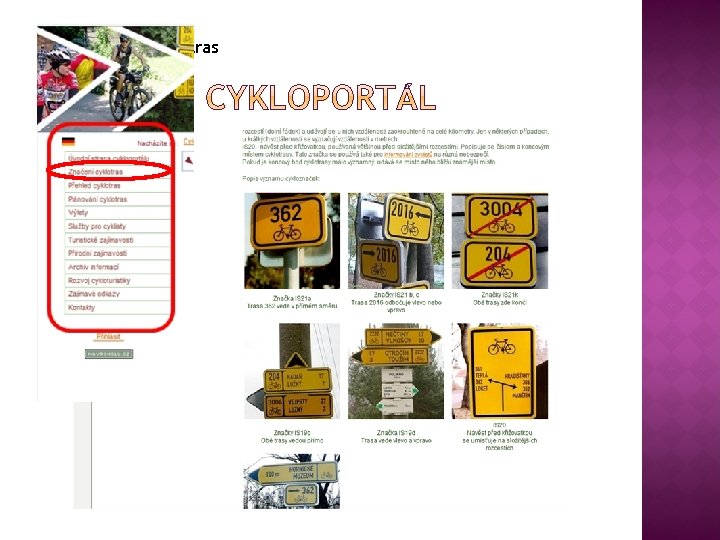Click caption 'Obě trasy zde končí'
Viewport: 720px width, 540px height.
(500, 303)
